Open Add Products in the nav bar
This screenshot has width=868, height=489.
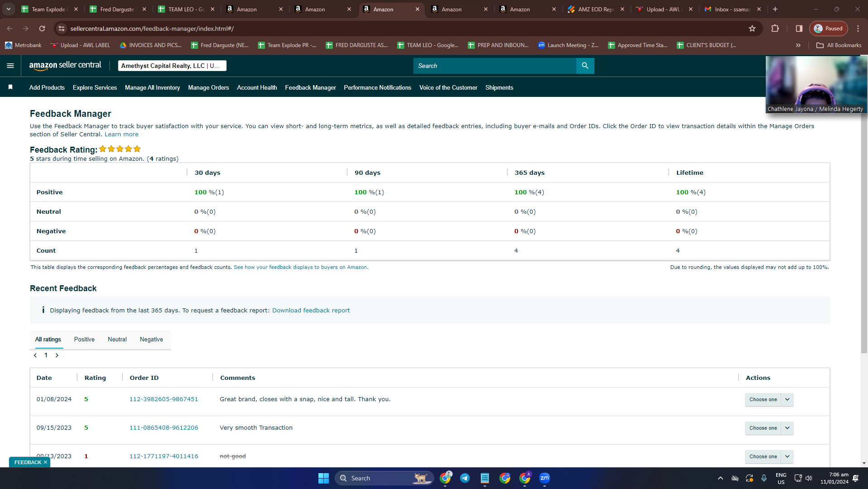point(47,88)
